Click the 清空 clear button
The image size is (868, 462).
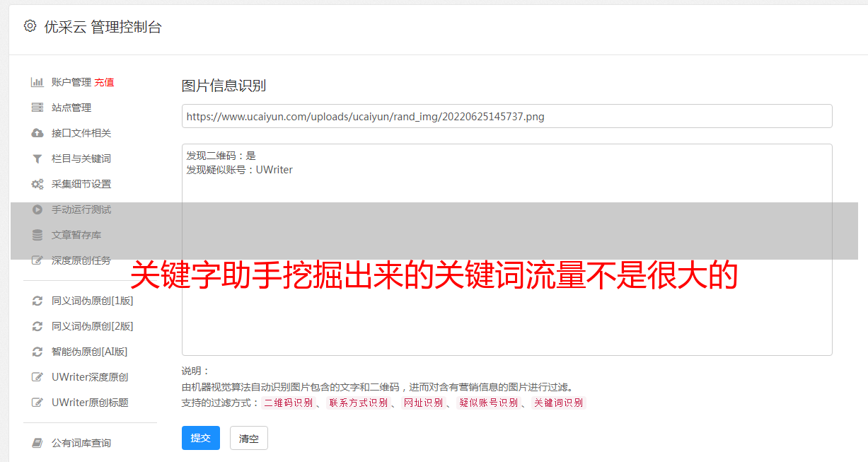(x=249, y=438)
